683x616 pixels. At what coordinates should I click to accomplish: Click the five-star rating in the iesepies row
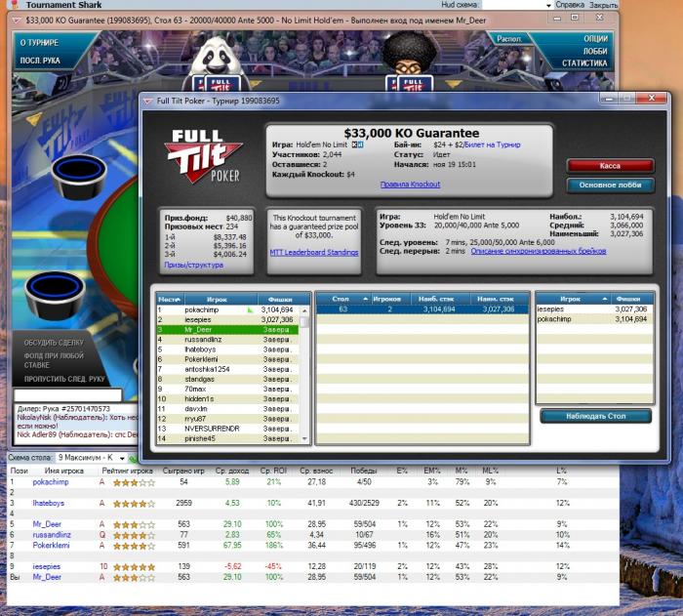click(134, 567)
